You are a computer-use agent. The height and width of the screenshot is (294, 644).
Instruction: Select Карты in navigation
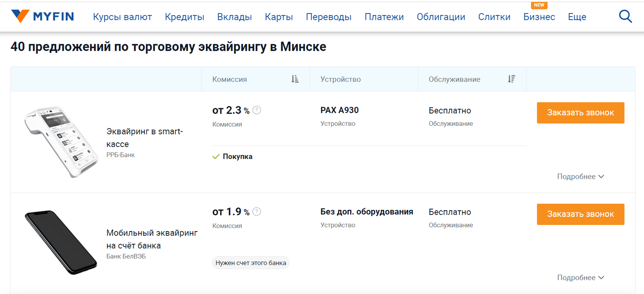[279, 17]
